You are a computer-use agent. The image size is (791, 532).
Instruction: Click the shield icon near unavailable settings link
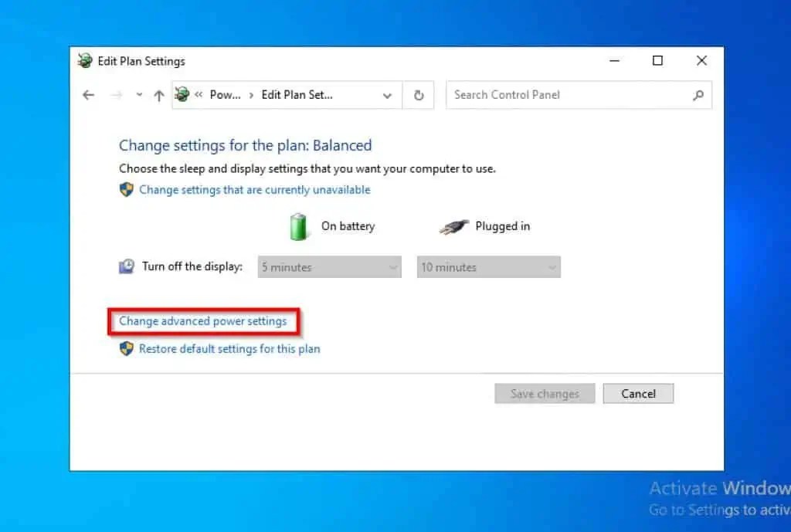[126, 189]
